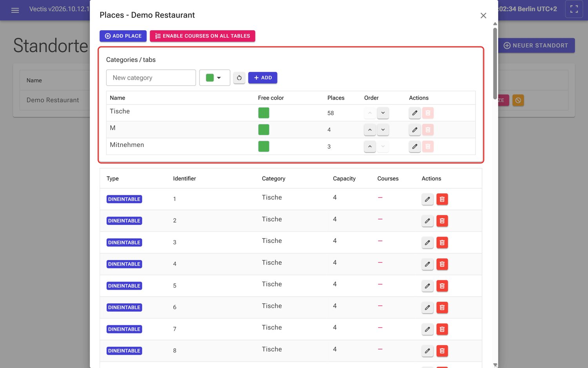588x368 pixels.
Task: Edit table with identifier 1
Action: 428,199
